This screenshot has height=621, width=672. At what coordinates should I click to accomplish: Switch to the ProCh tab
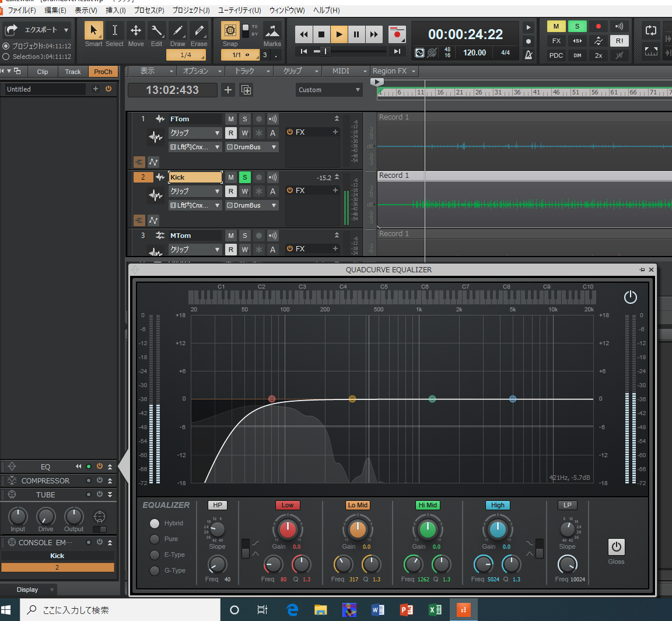pyautogui.click(x=103, y=72)
